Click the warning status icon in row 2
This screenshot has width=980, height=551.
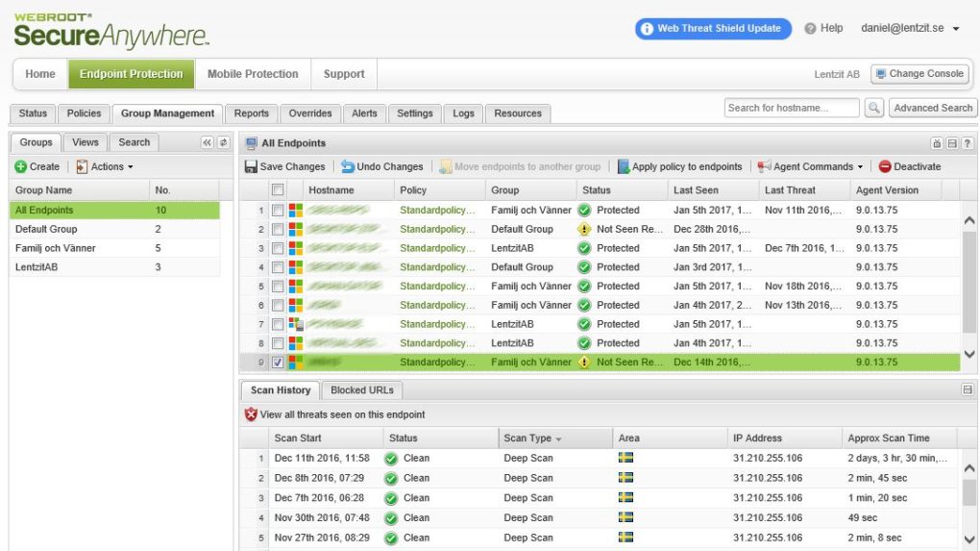(x=584, y=229)
